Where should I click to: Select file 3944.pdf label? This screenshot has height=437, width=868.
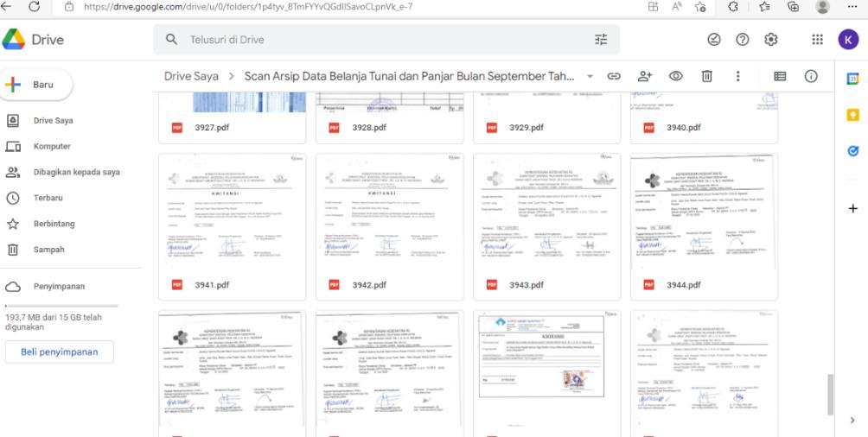(684, 285)
